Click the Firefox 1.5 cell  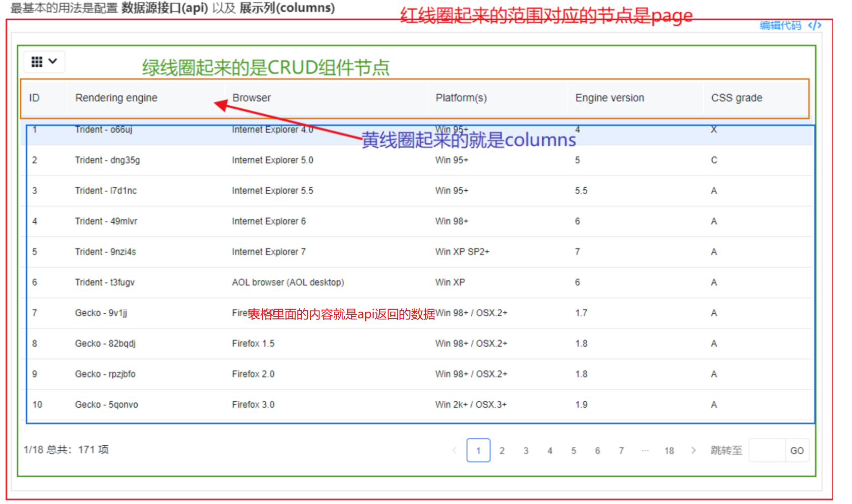(x=253, y=344)
